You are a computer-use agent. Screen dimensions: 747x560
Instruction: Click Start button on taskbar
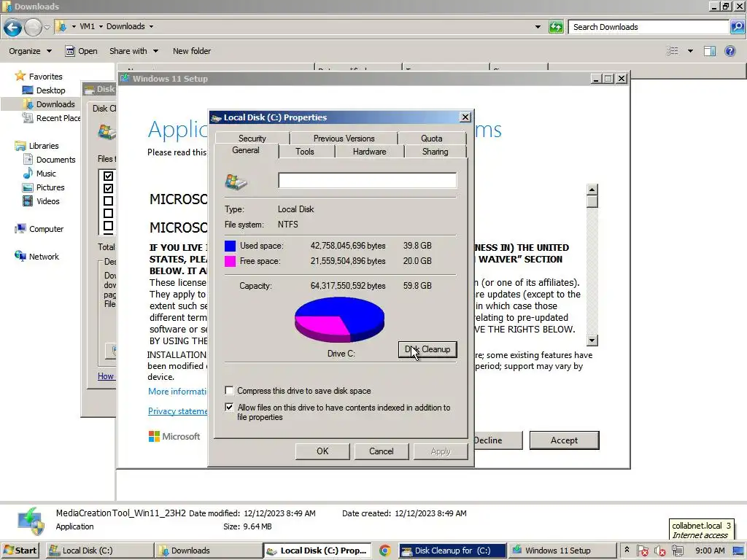point(20,551)
